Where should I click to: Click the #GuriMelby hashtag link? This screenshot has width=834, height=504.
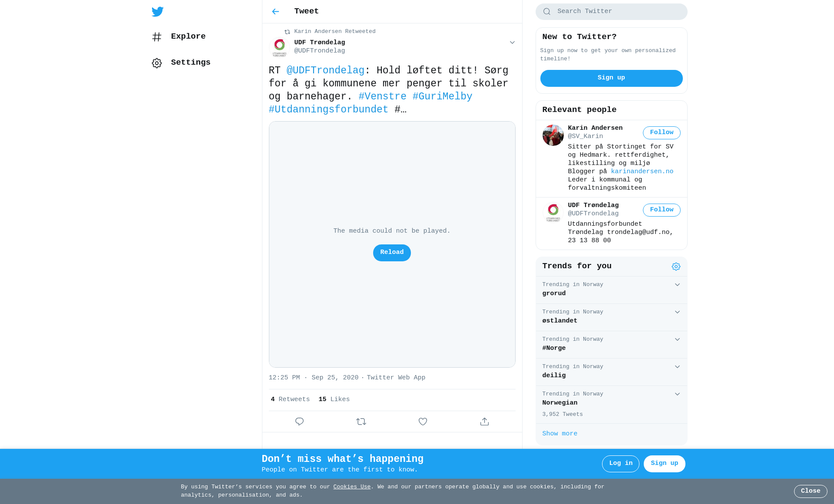[x=442, y=96]
